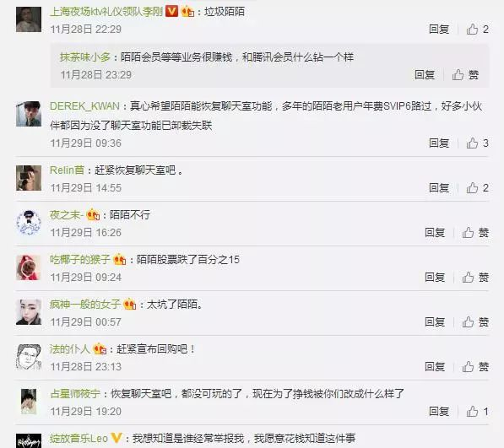The height and width of the screenshot is (448, 504).
Task: Reply to DEREK_KWAN's comment
Action: [x=439, y=143]
